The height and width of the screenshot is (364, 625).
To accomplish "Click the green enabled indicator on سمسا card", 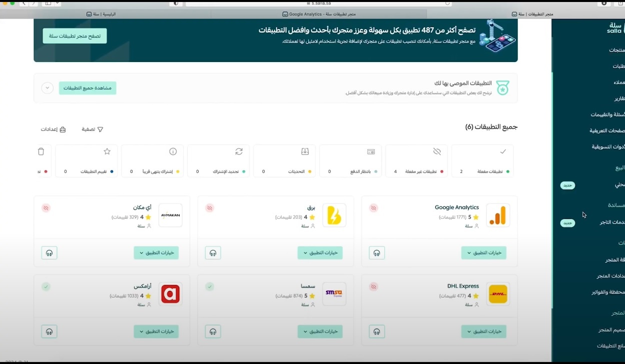I will [x=210, y=286].
